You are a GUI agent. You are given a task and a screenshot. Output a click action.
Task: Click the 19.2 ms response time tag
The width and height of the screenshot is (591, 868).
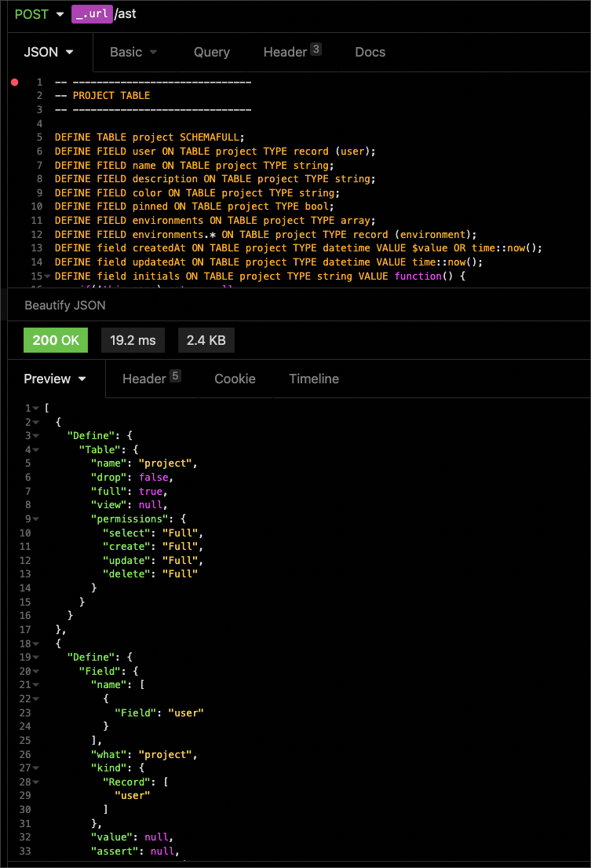coord(133,340)
